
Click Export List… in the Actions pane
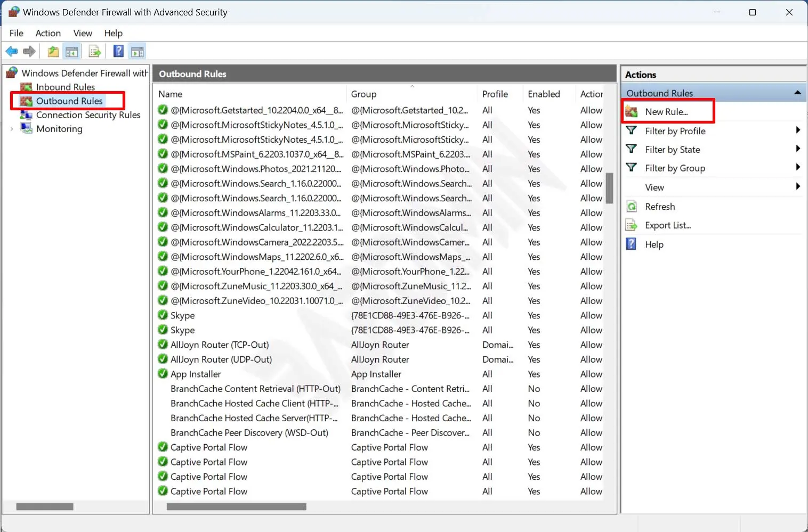668,225
